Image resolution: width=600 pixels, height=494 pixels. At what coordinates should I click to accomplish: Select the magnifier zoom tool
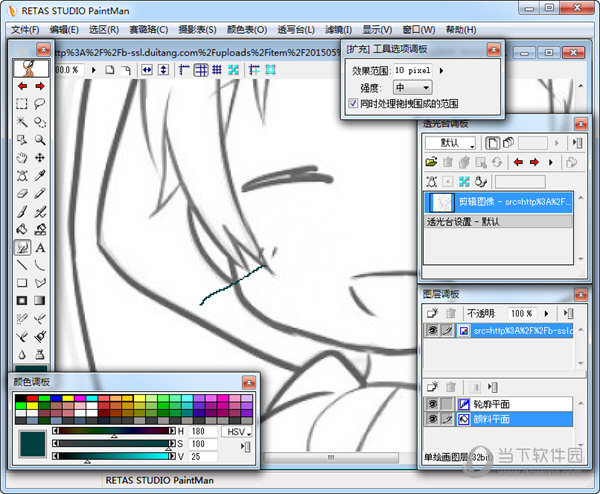(x=40, y=140)
